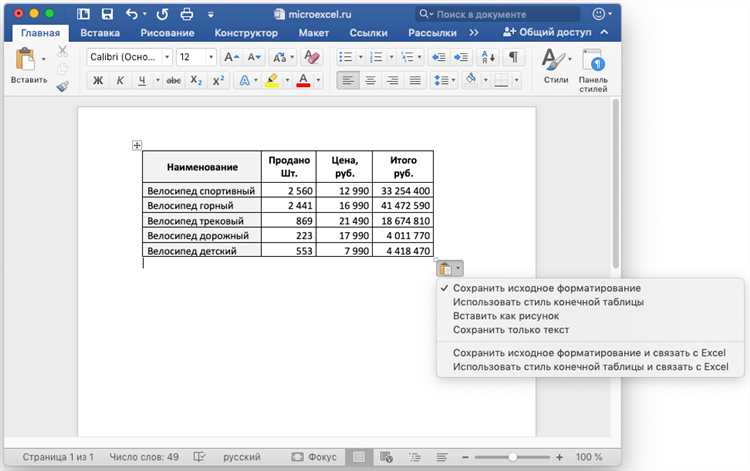Switch to draft view icon
Screen dimensions: 750x471
coord(441,458)
